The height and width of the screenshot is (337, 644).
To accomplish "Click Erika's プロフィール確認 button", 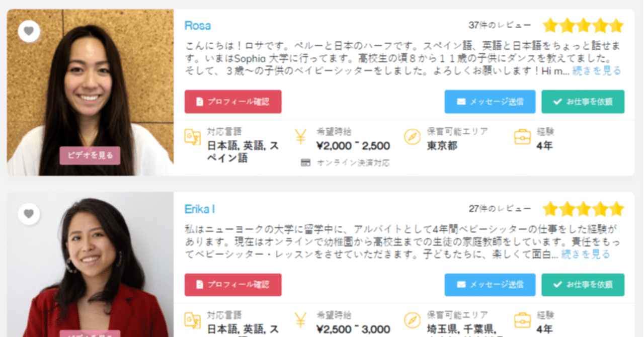I will pyautogui.click(x=233, y=285).
